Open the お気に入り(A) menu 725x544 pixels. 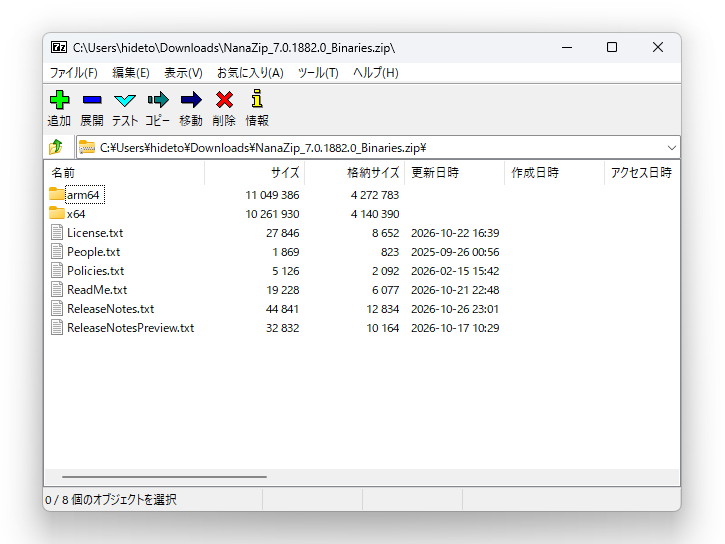pyautogui.click(x=250, y=73)
